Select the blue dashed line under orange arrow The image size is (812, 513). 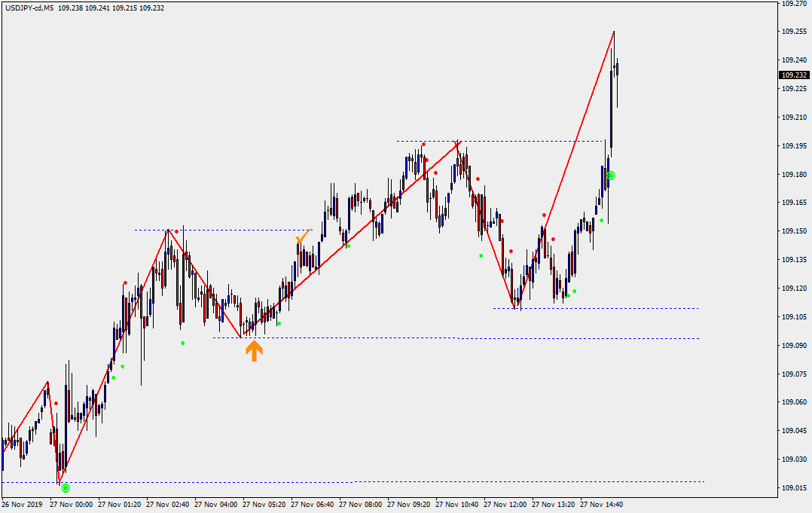339,338
